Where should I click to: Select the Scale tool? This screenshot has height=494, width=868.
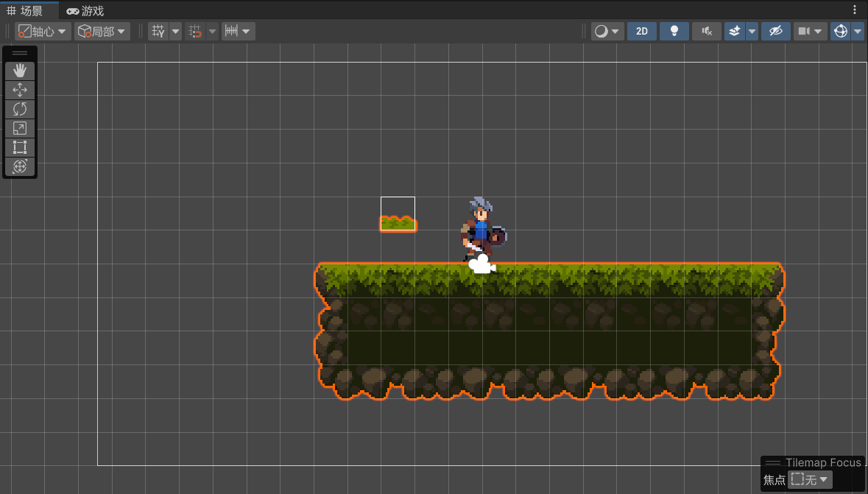click(x=20, y=128)
